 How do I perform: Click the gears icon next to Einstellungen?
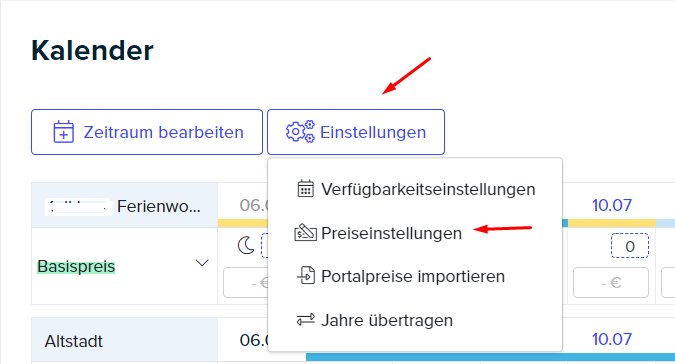coord(300,132)
